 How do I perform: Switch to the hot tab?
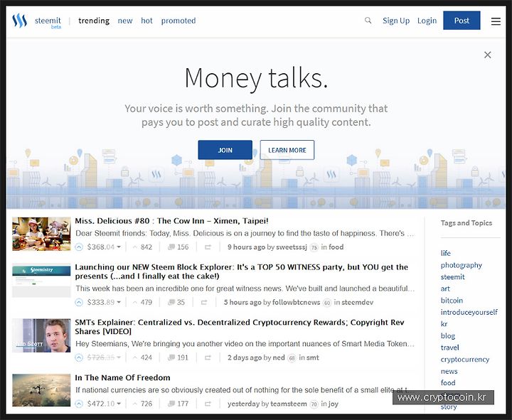pyautogui.click(x=146, y=21)
